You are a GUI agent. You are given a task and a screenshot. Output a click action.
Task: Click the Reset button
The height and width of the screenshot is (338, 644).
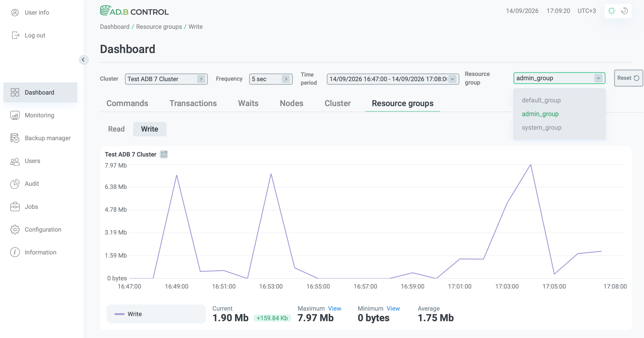tap(628, 78)
